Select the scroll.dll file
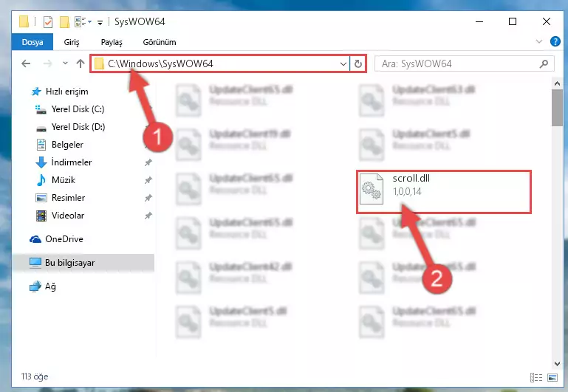 tap(444, 192)
